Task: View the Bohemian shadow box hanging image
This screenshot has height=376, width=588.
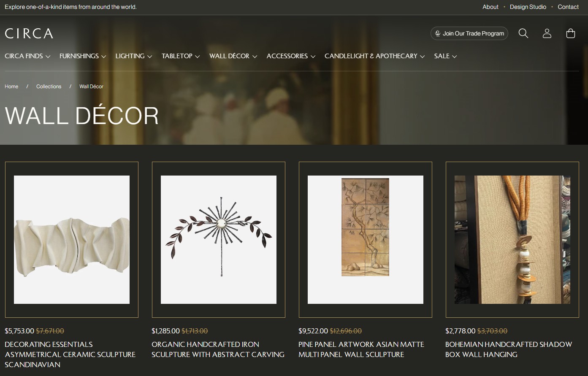Action: (x=512, y=240)
